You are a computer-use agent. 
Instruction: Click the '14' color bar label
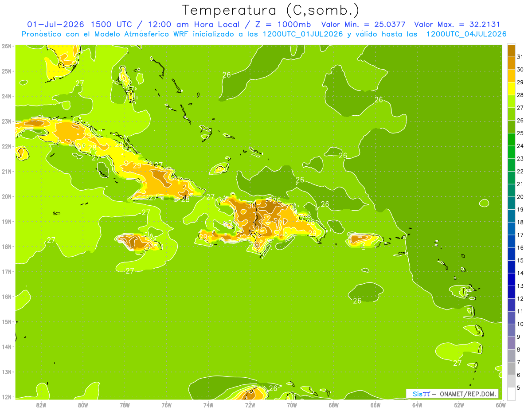coord(520,273)
